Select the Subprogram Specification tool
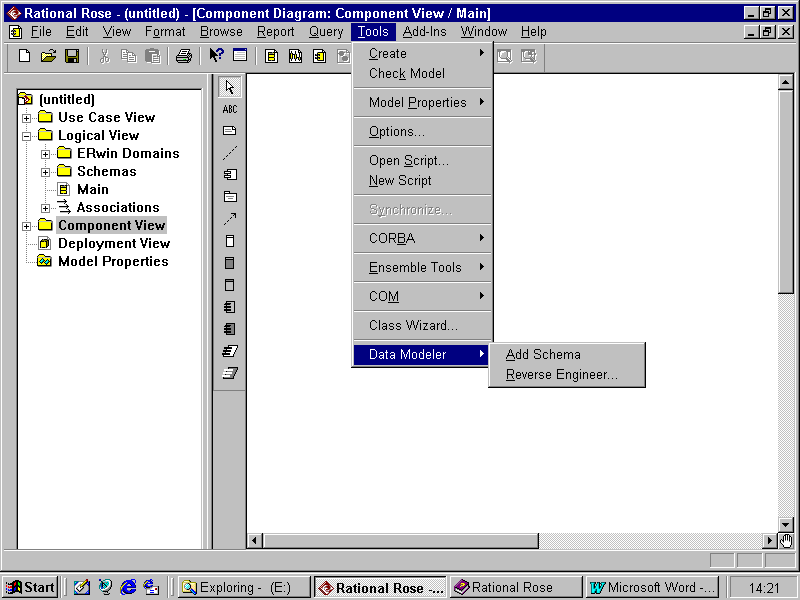Viewport: 800px width, 600px height. point(230,241)
